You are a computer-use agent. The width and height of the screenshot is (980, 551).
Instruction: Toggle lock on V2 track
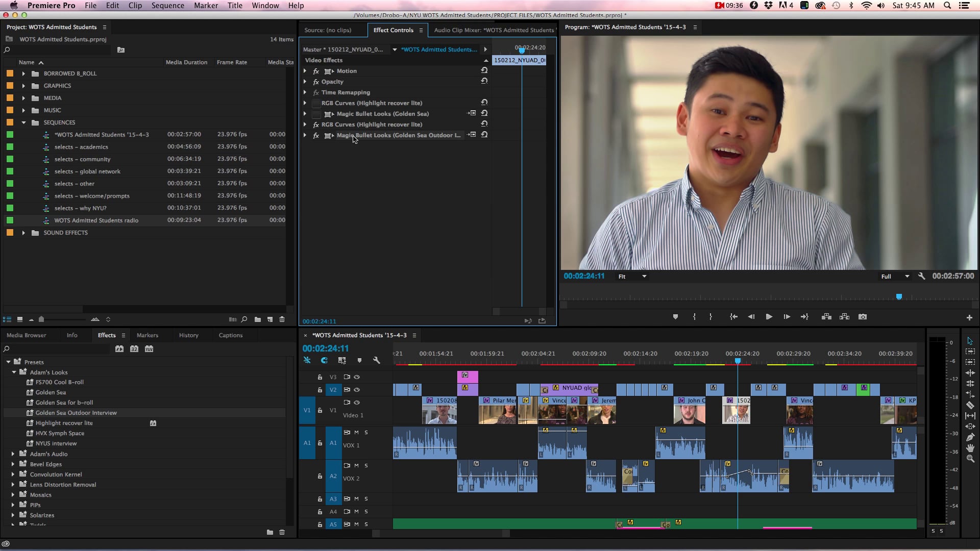(320, 390)
